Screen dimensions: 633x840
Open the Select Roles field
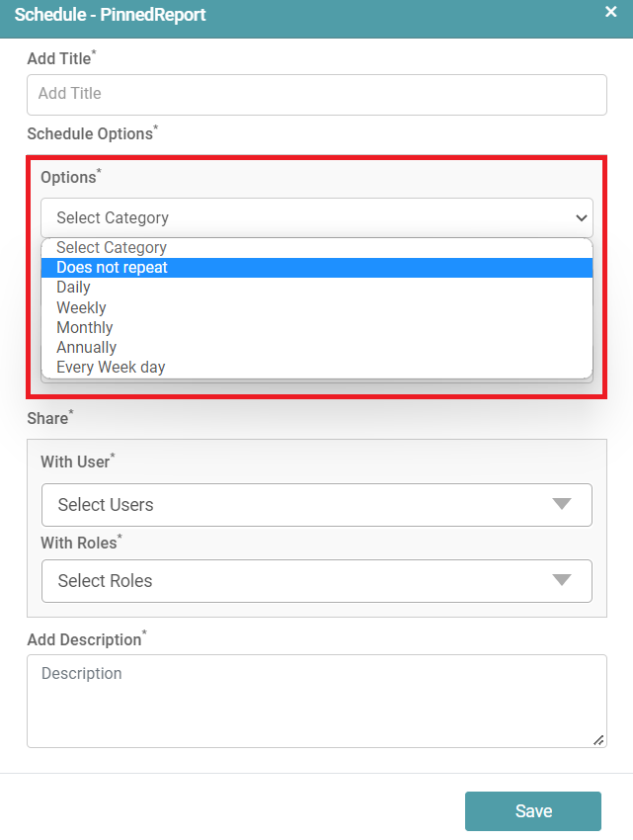[x=296, y=581]
